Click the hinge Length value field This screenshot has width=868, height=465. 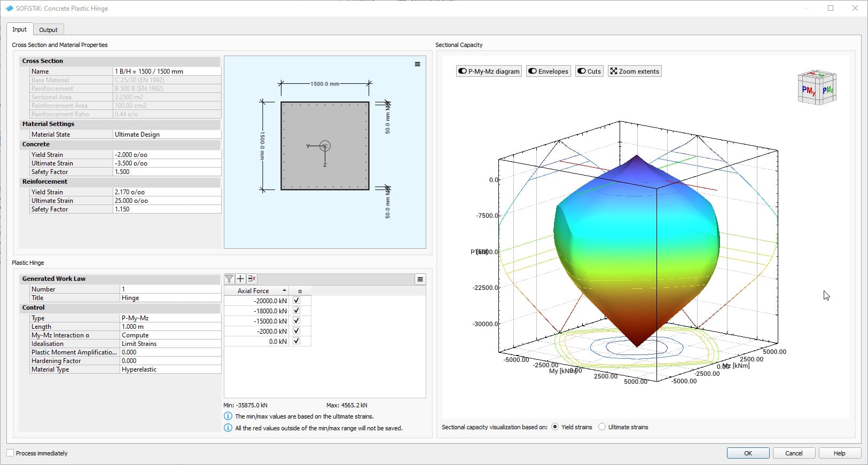point(170,327)
